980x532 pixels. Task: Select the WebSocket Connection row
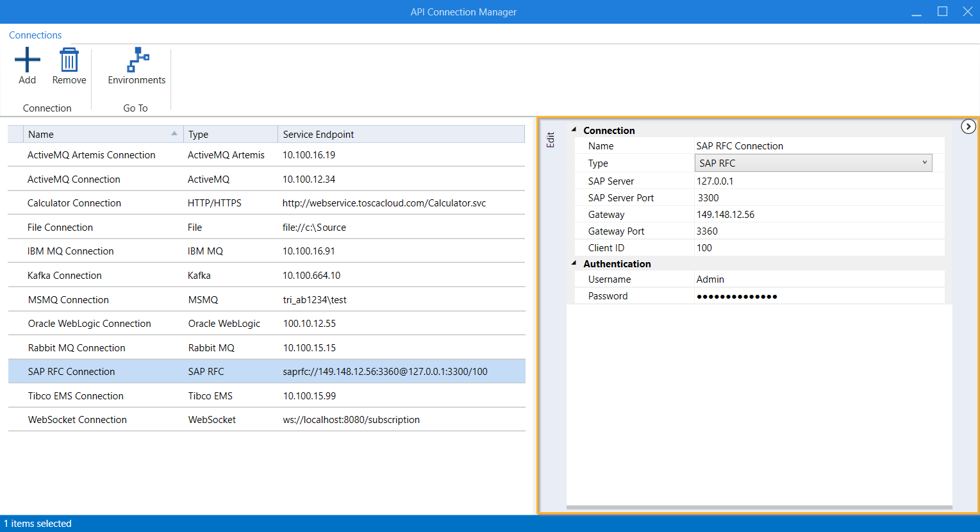tap(78, 420)
